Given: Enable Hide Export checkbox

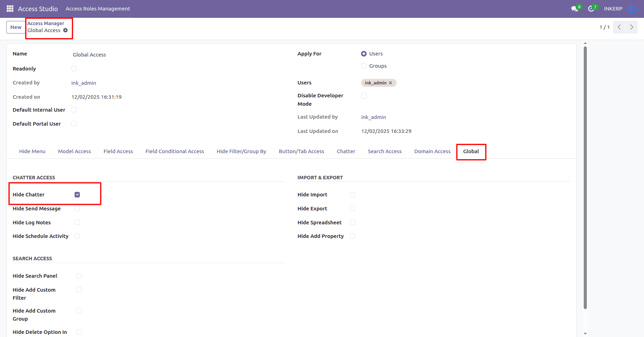Looking at the screenshot, I should point(352,209).
